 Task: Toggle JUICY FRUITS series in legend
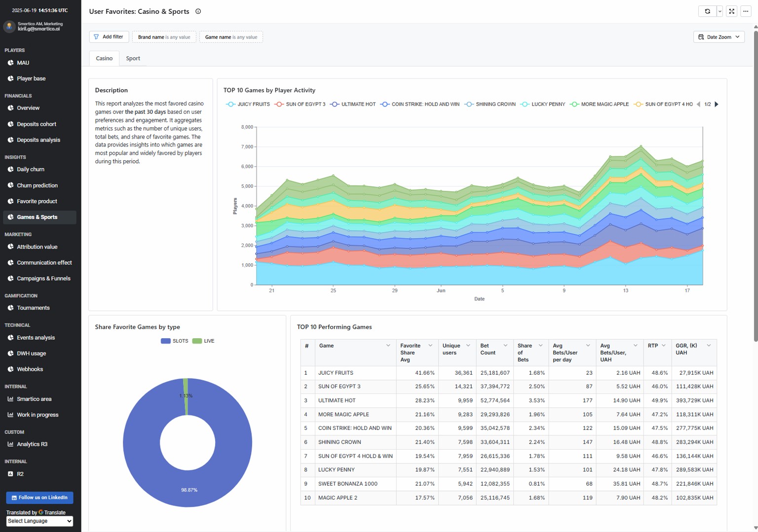[248, 104]
